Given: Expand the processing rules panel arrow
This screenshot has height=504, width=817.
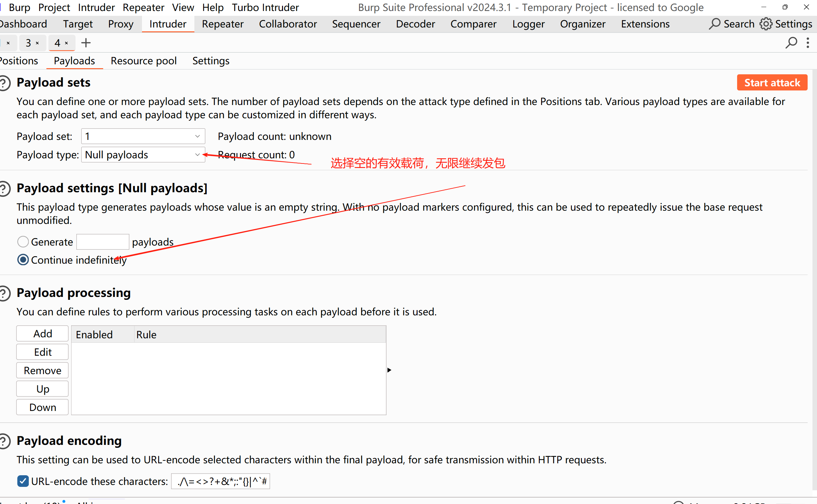Looking at the screenshot, I should coord(389,370).
